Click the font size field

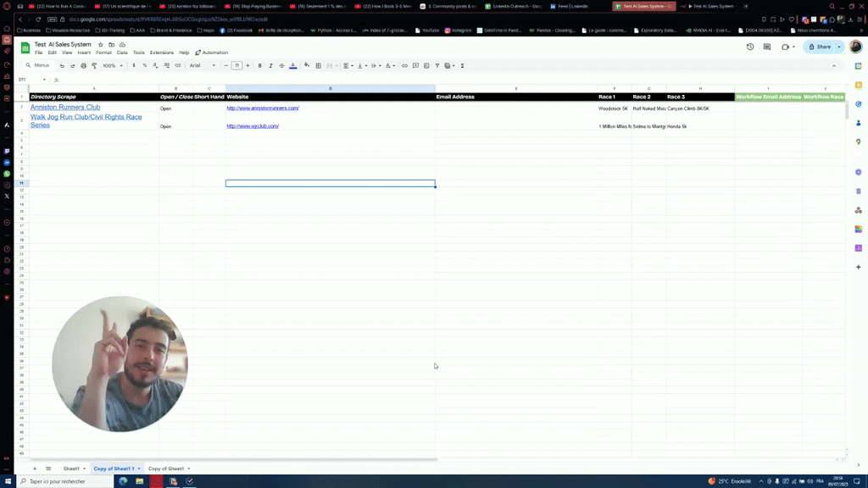tap(237, 66)
